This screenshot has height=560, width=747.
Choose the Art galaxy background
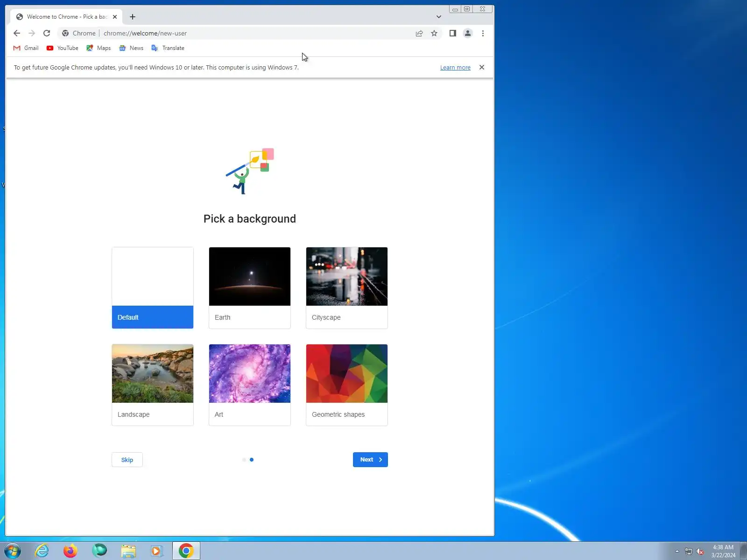(x=250, y=385)
